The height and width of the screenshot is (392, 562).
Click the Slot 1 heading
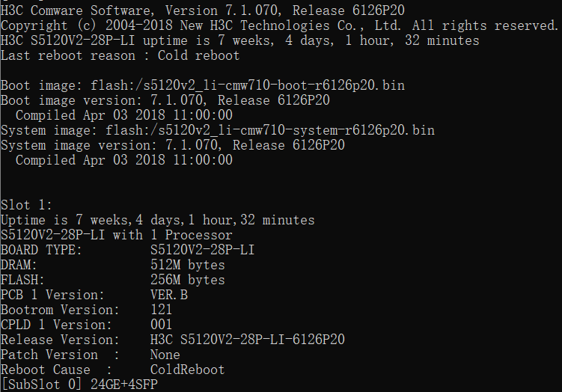(27, 205)
